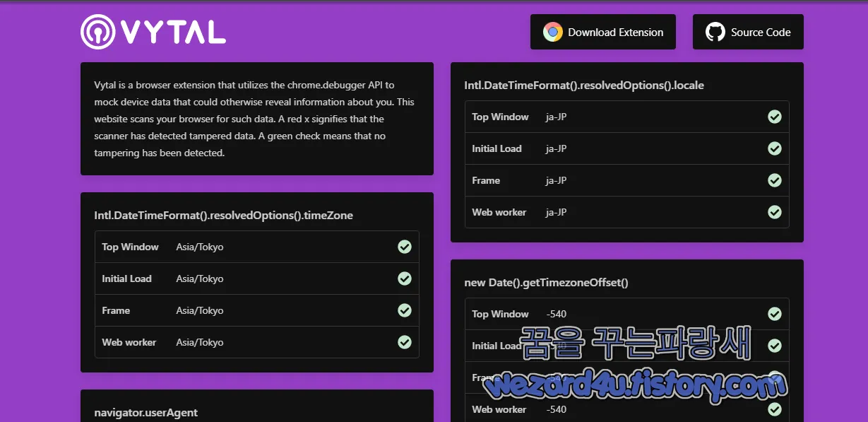This screenshot has height=422, width=868.
Task: Click green check for locale Initial Load row
Action: coord(775,148)
